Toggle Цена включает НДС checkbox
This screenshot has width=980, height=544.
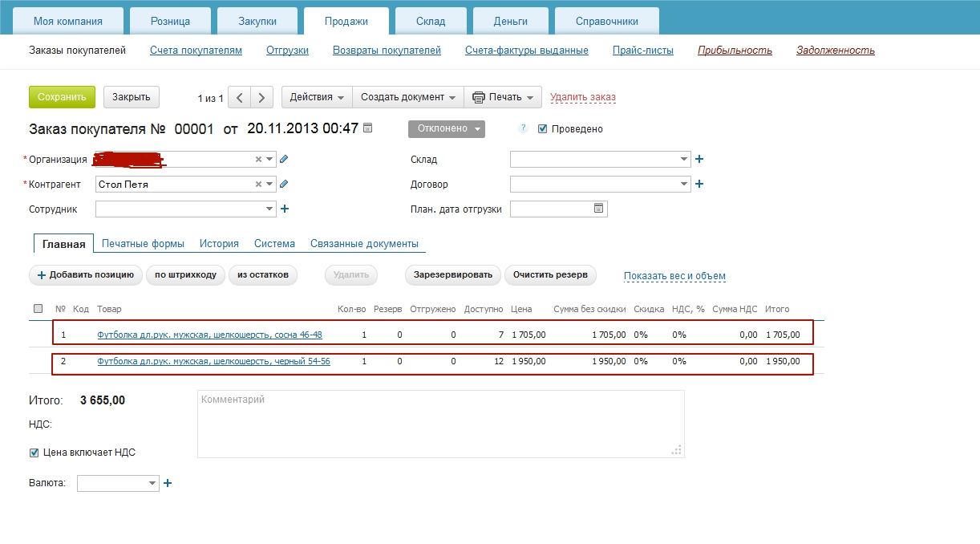(34, 453)
